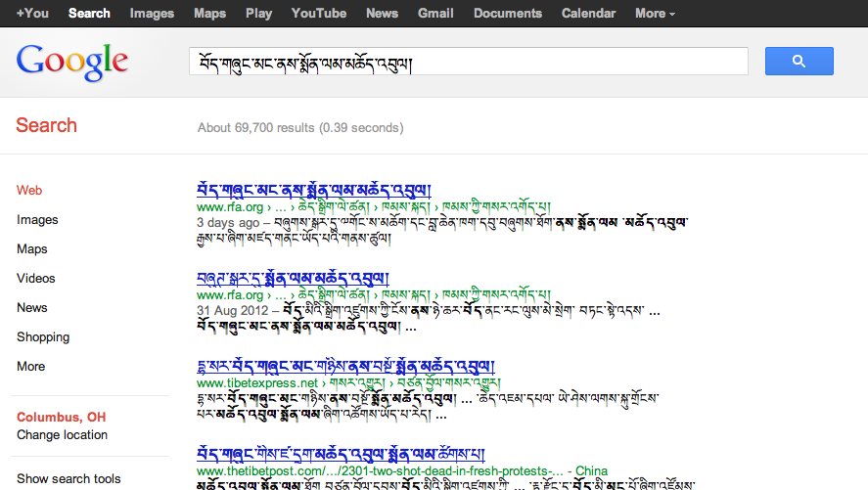Select Images filter in left sidebar

click(37, 219)
